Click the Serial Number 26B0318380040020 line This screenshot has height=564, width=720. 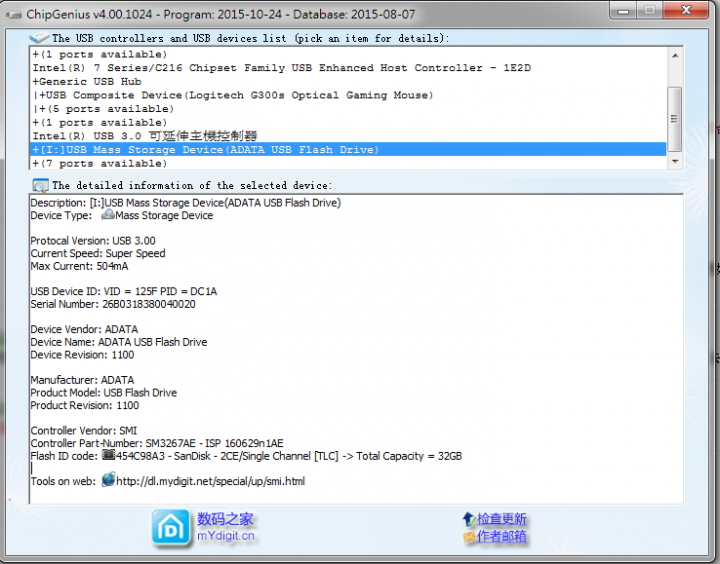pyautogui.click(x=113, y=304)
